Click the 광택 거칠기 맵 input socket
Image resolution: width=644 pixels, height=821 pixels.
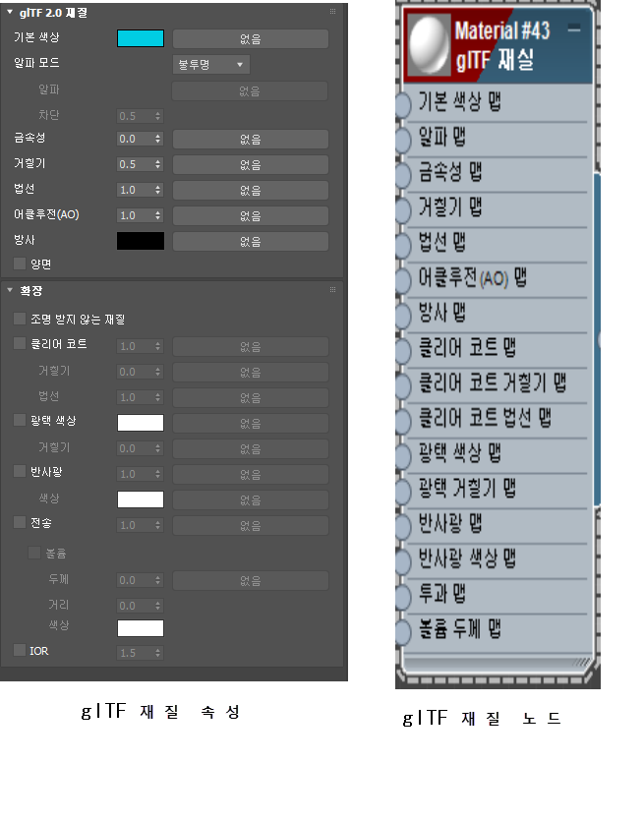403,492
